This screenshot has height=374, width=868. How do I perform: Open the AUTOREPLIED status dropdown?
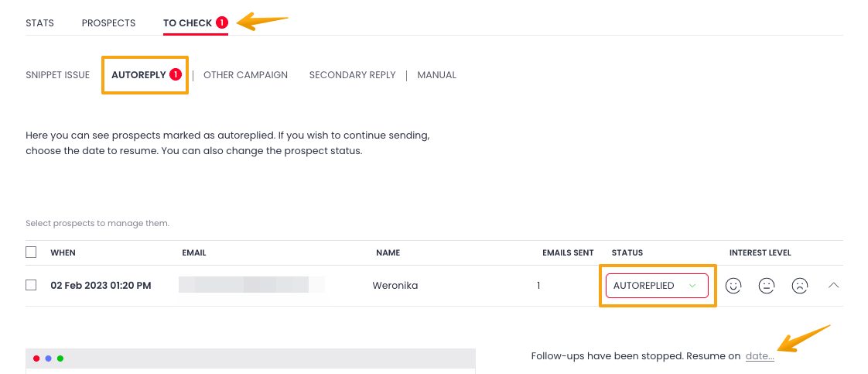657,286
